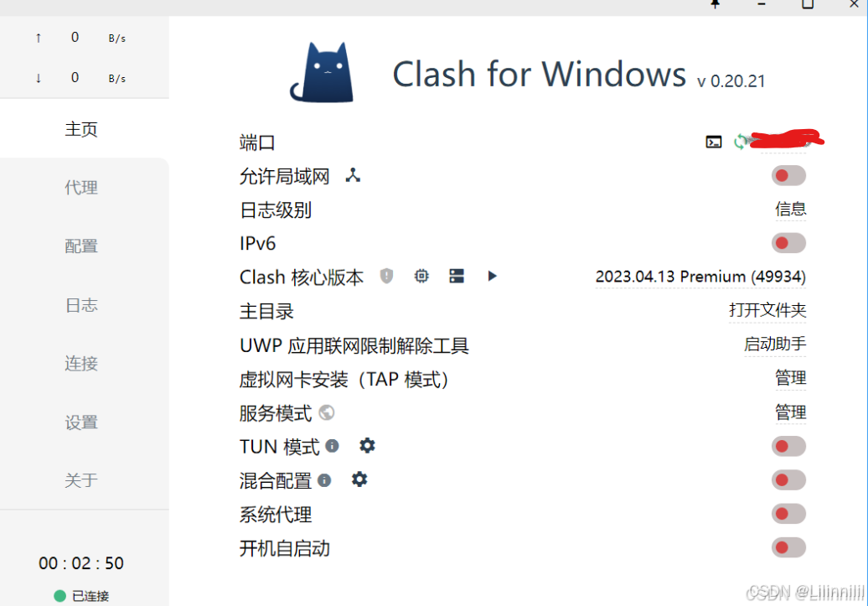Open TUN 模式 gear settings
Viewport: 868px width, 606px height.
tap(367, 445)
